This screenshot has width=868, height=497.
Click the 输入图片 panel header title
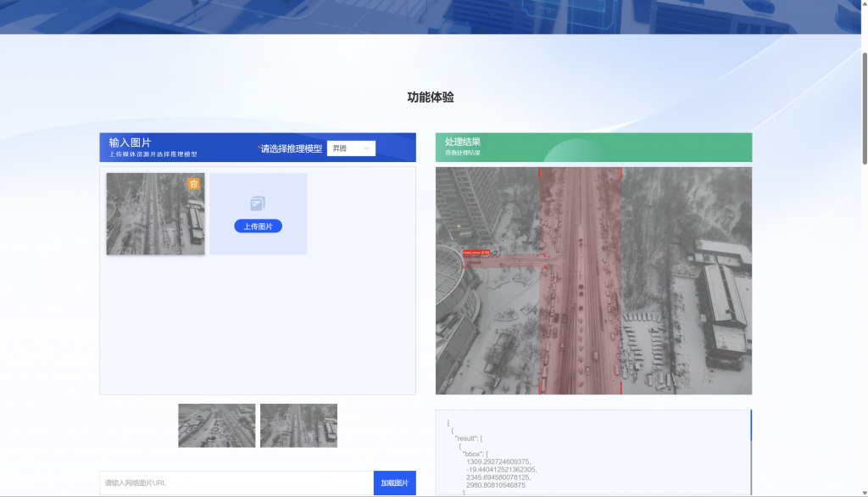[x=130, y=142]
